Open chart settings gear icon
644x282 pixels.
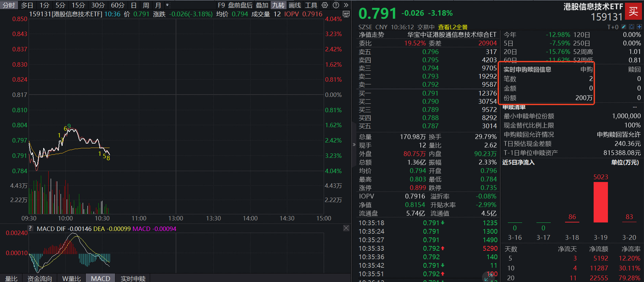(325, 5)
